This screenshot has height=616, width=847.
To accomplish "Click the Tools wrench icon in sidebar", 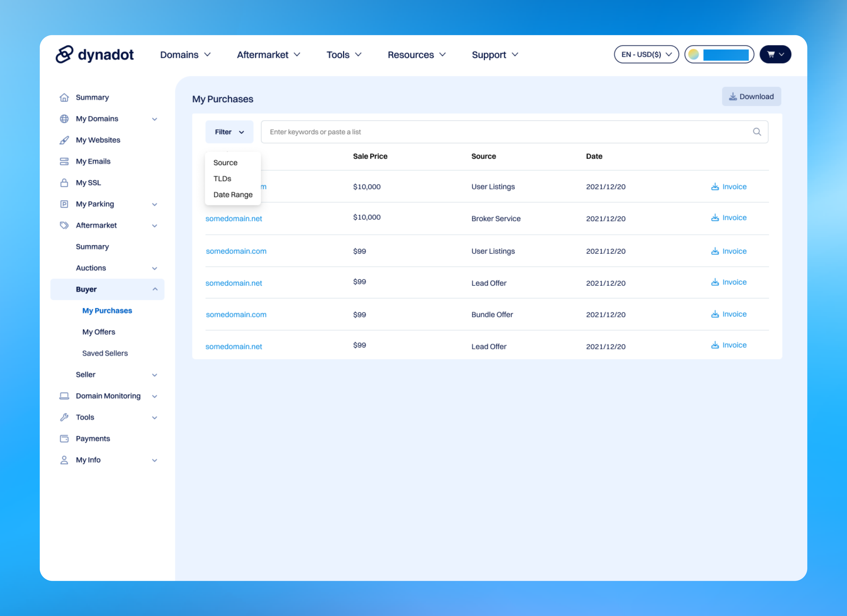I will (x=64, y=417).
